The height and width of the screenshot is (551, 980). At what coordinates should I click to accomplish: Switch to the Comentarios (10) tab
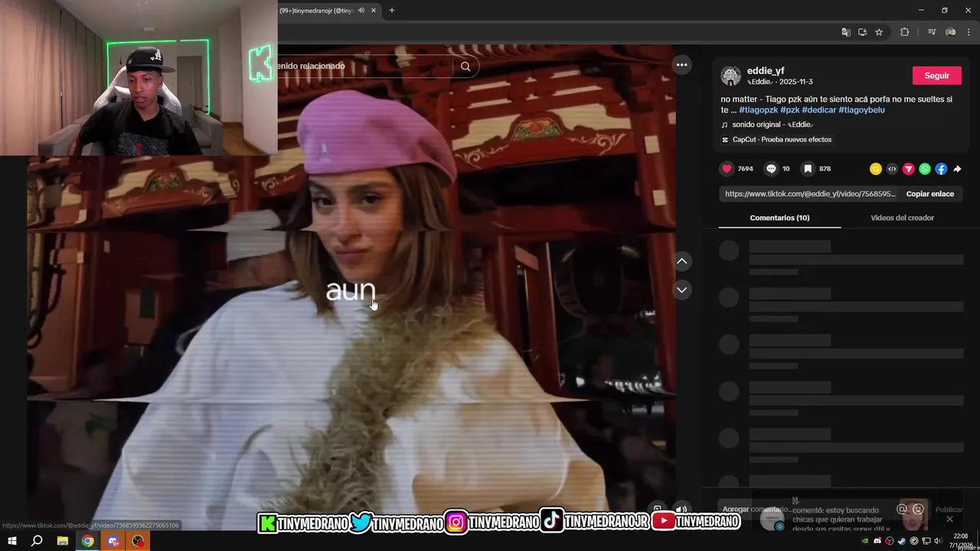(x=779, y=218)
